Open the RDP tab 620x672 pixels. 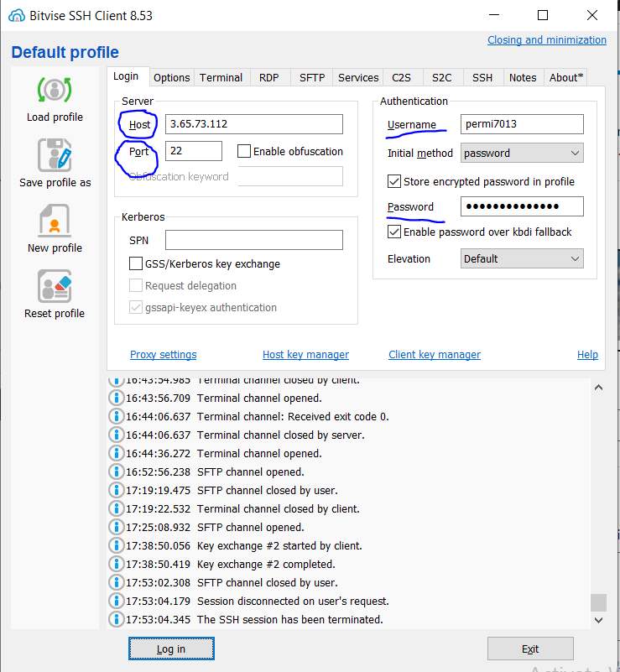269,77
